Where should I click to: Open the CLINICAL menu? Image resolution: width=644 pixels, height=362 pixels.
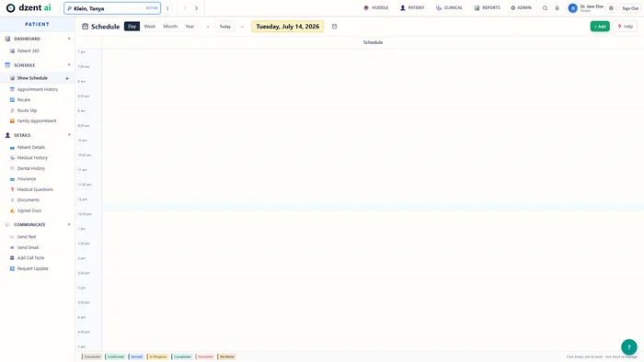point(449,7)
